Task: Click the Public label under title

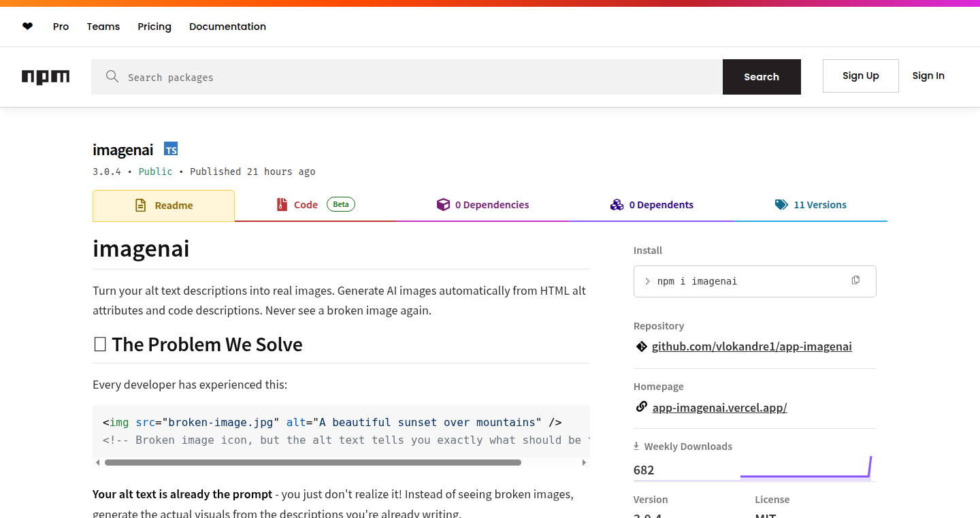Action: pyautogui.click(x=156, y=172)
